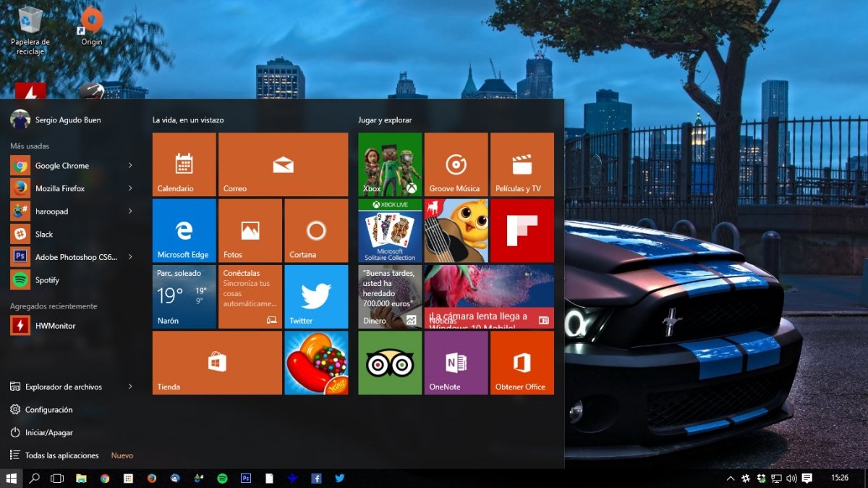This screenshot has height=488, width=868.
Task: Click Dropbox icon in system tray
Action: tap(761, 479)
